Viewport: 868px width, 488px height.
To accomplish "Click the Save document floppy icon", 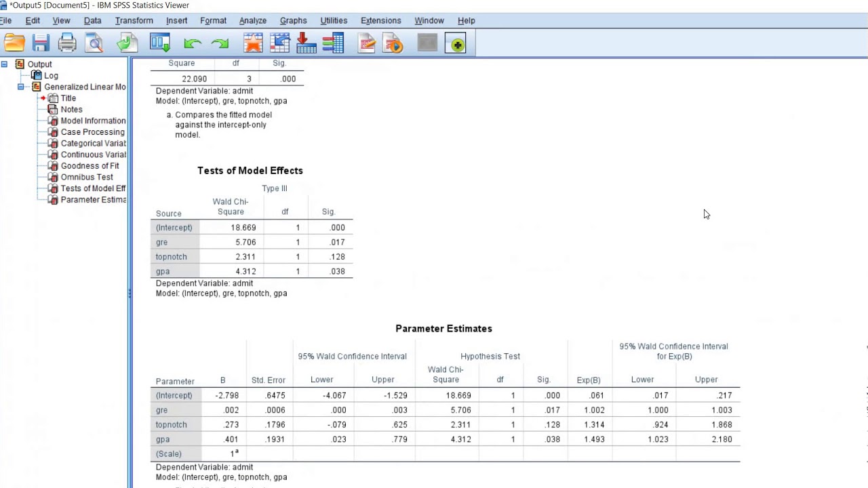I will pyautogui.click(x=41, y=44).
